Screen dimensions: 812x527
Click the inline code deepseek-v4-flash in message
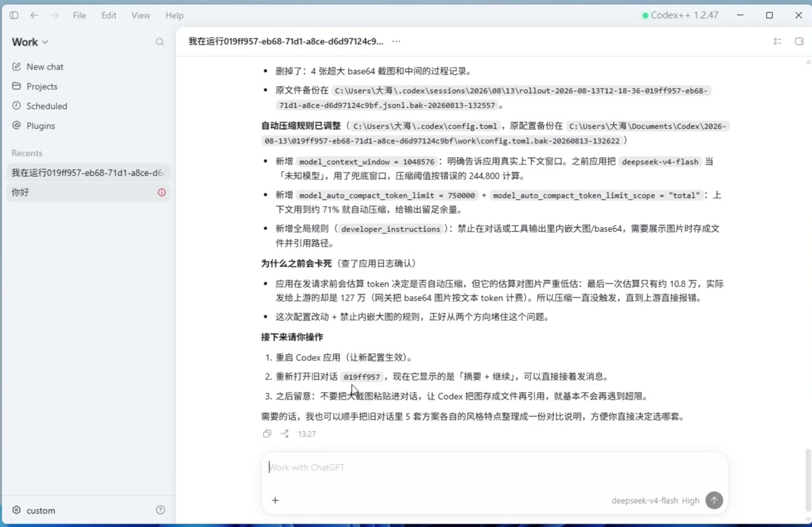click(x=660, y=162)
